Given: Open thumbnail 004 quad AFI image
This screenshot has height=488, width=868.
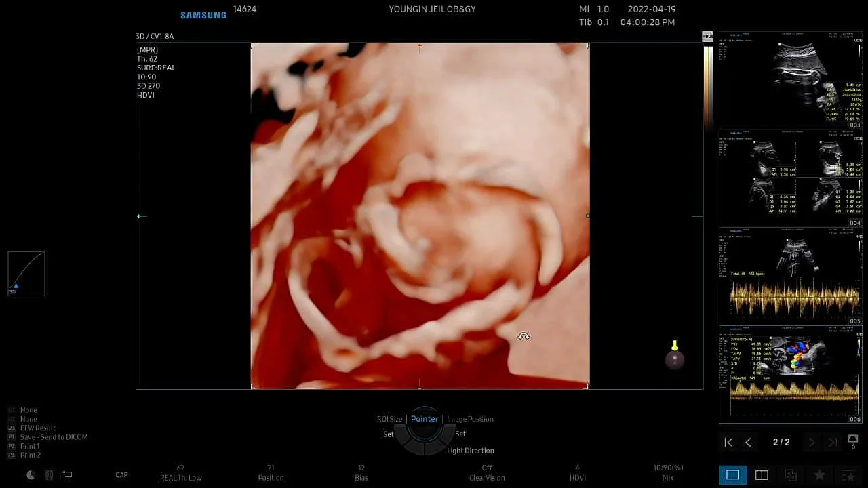Looking at the screenshot, I should 791,178.
